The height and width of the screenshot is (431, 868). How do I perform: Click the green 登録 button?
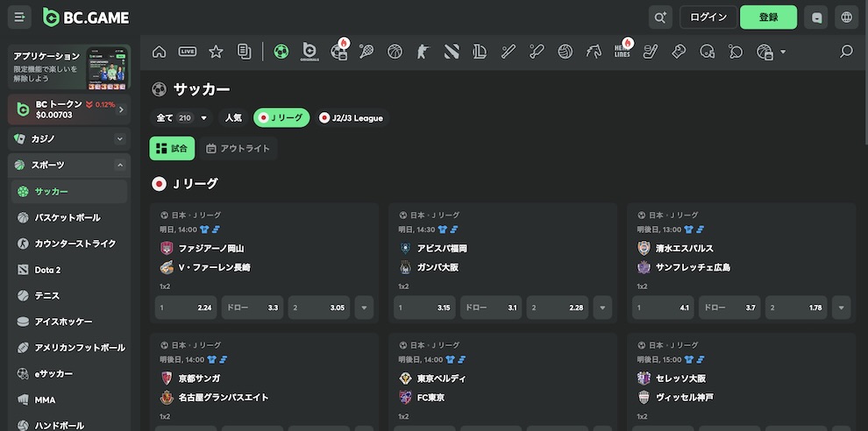click(x=768, y=18)
